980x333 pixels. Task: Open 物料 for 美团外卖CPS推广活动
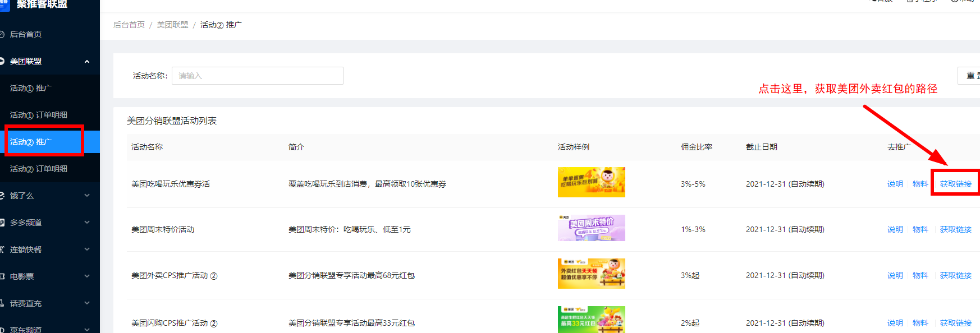[x=921, y=275]
